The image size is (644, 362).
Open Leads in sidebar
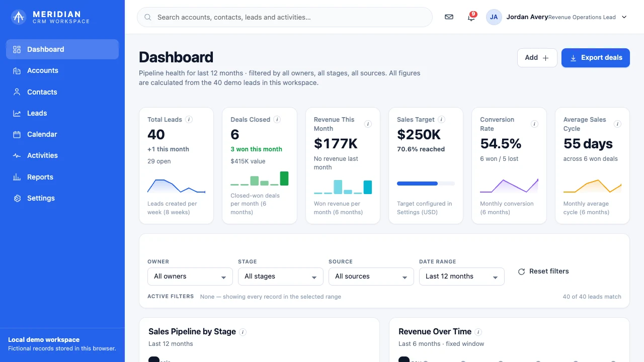pyautogui.click(x=62, y=113)
